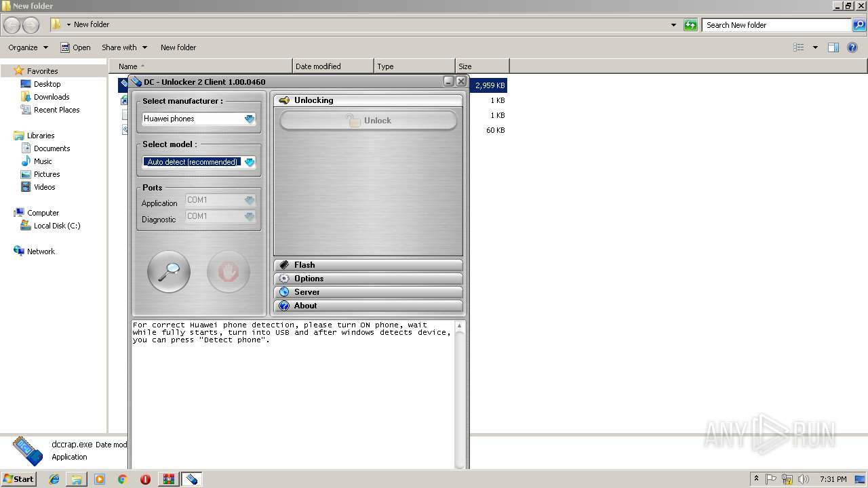Open Windows Explorer folder taskbar icon

(x=77, y=479)
